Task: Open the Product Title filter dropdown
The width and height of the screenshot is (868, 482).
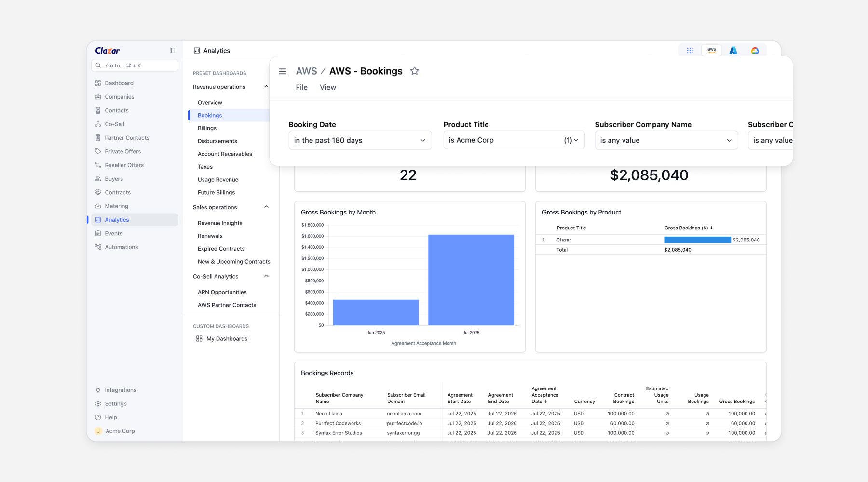Action: [x=514, y=140]
